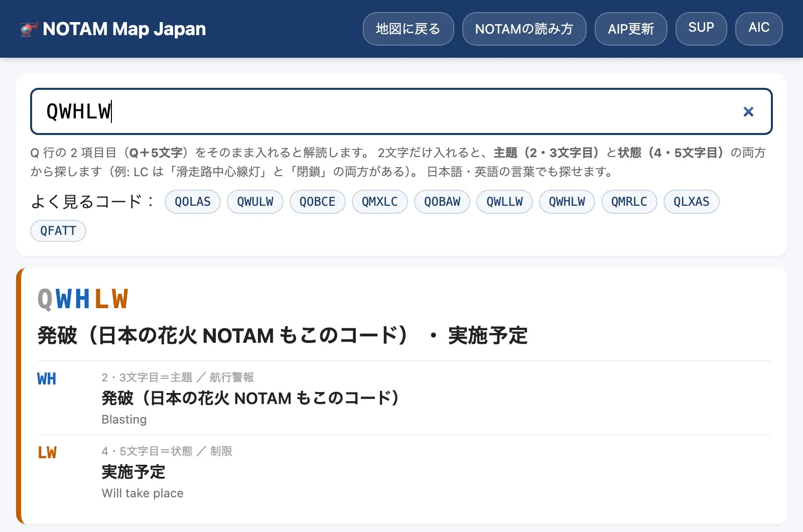
Task: Click the 'Blasting' English translation text
Action: 124,420
